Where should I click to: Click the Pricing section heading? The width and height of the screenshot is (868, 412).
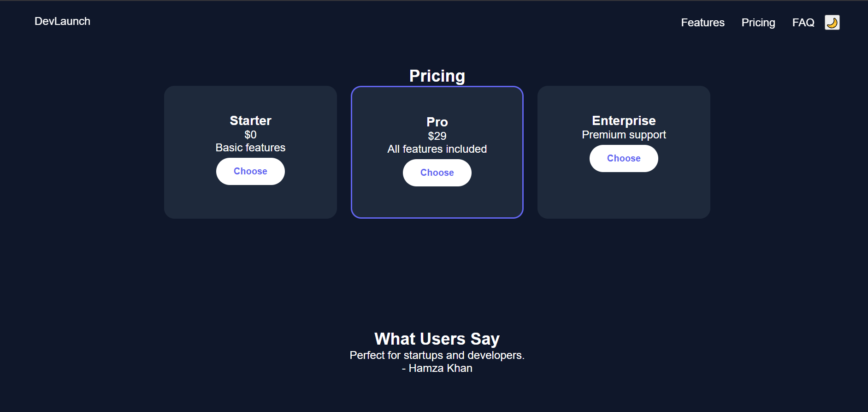(x=437, y=76)
